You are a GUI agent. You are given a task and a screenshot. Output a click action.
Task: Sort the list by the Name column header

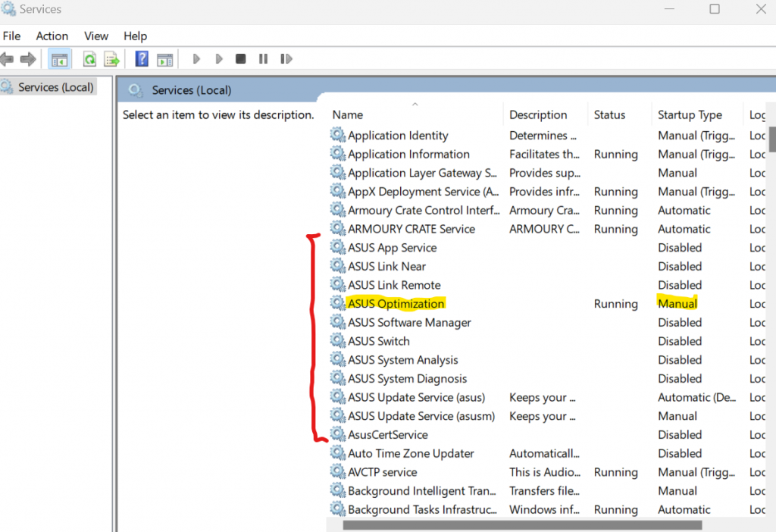pos(348,115)
